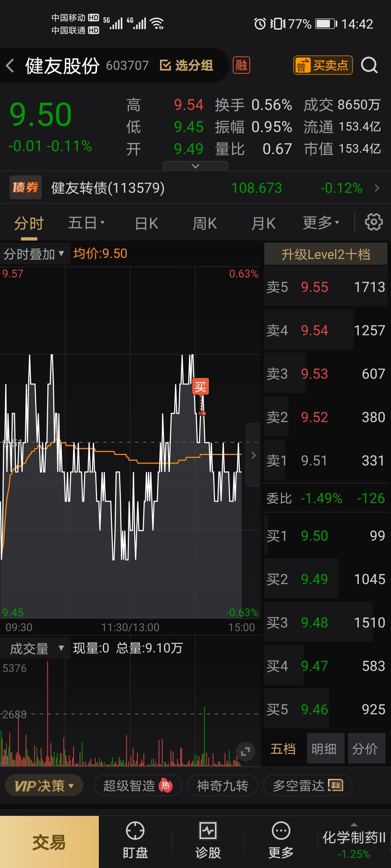Select 买1 bid row at 9.50

point(325,536)
